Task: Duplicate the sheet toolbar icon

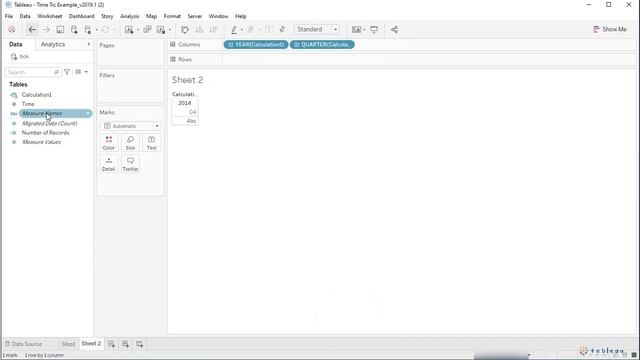Action: 147,29
